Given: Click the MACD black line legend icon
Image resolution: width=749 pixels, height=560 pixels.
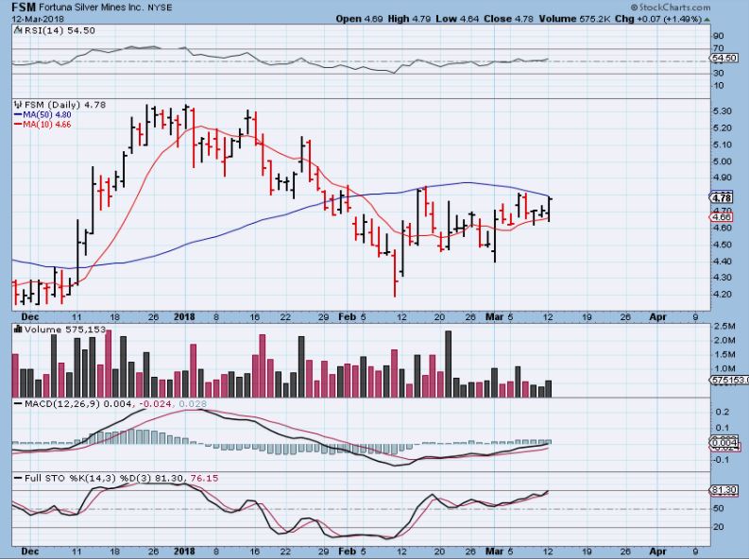Looking at the screenshot, I should [18, 404].
